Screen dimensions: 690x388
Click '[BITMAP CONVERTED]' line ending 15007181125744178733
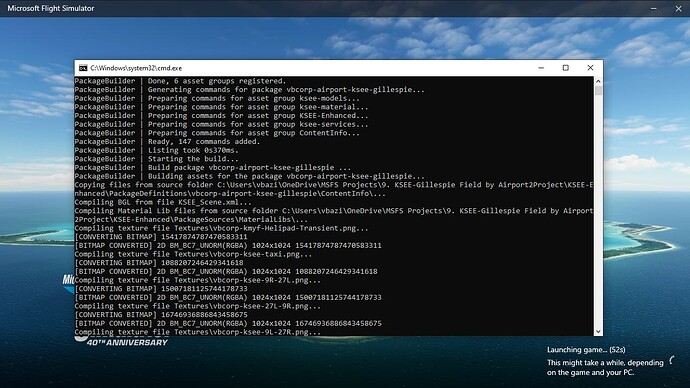[x=228, y=297]
